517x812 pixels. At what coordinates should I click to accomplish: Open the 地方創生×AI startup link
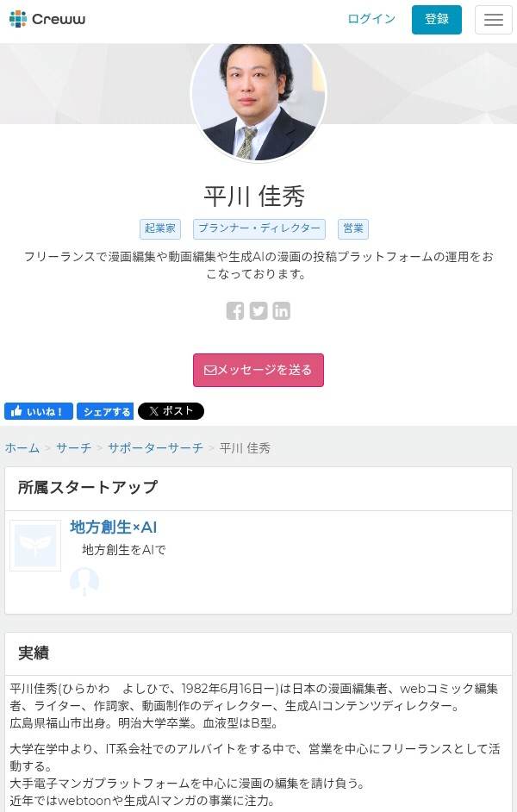tap(113, 527)
